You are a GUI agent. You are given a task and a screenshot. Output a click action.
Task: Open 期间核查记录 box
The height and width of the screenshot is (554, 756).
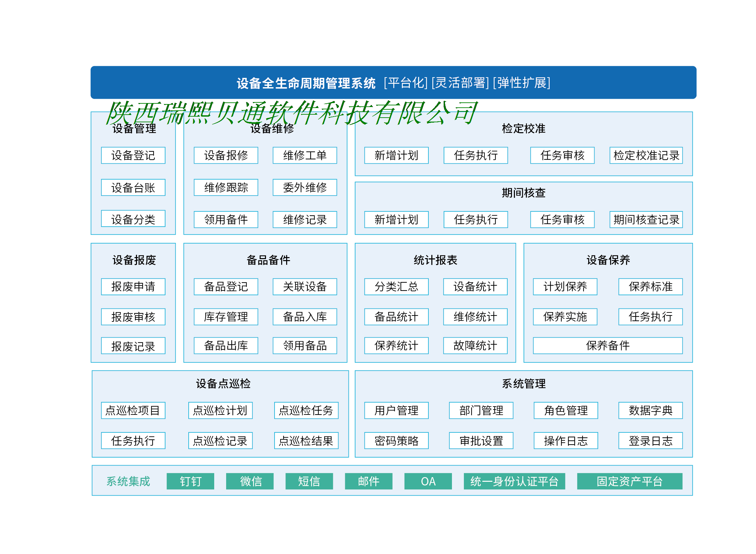click(x=646, y=220)
